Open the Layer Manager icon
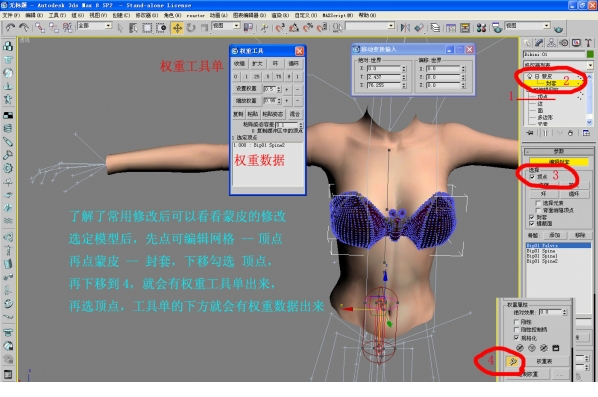The height and width of the screenshot is (397, 598). (435, 27)
